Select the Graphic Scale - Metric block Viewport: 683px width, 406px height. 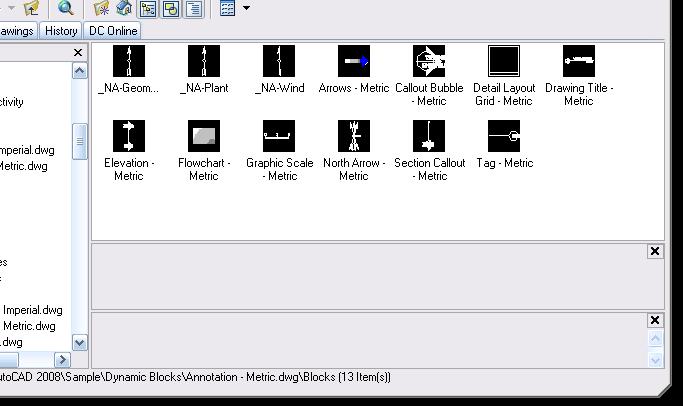click(x=279, y=137)
